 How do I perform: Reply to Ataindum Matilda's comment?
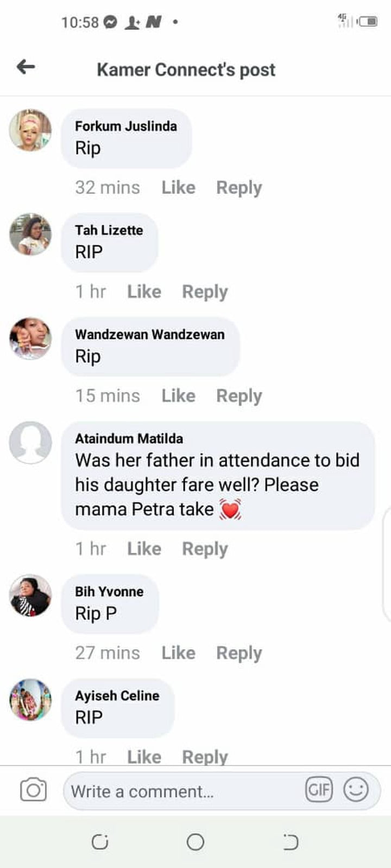[x=205, y=549]
